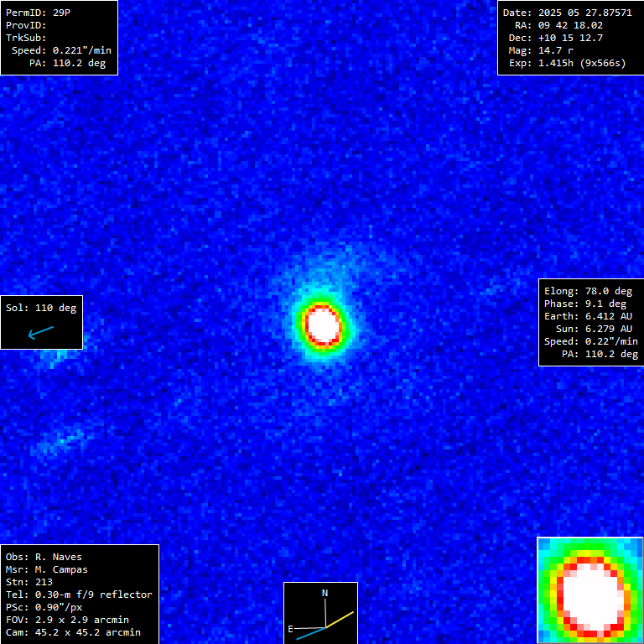Viewport: 644px width, 644px height.
Task: Click the Obs: R. Naves line
Action: point(44,557)
